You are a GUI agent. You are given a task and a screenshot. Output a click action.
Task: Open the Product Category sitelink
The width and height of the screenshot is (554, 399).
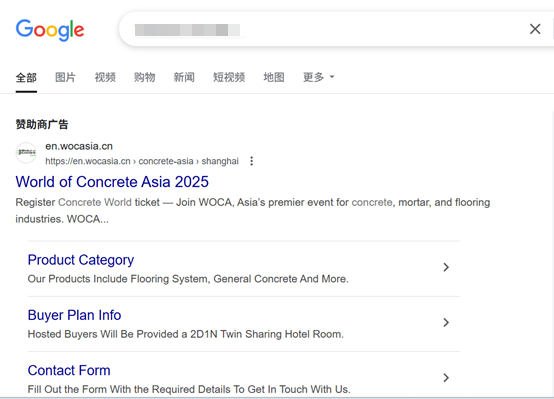click(81, 260)
